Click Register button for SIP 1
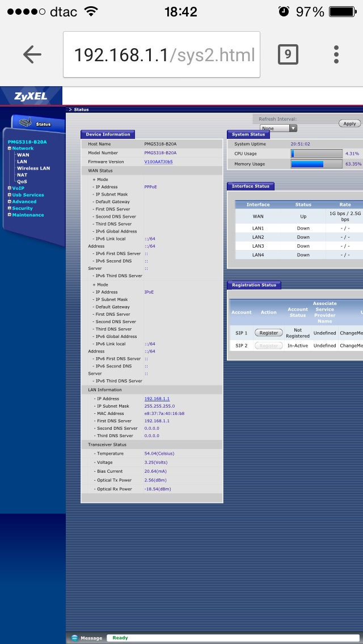 268,333
